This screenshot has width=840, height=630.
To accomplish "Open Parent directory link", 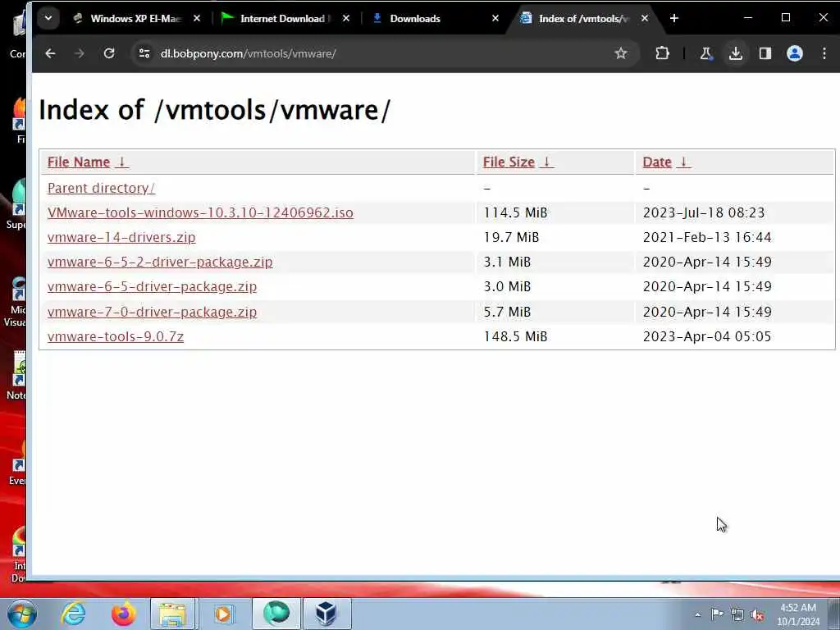I will pos(101,188).
